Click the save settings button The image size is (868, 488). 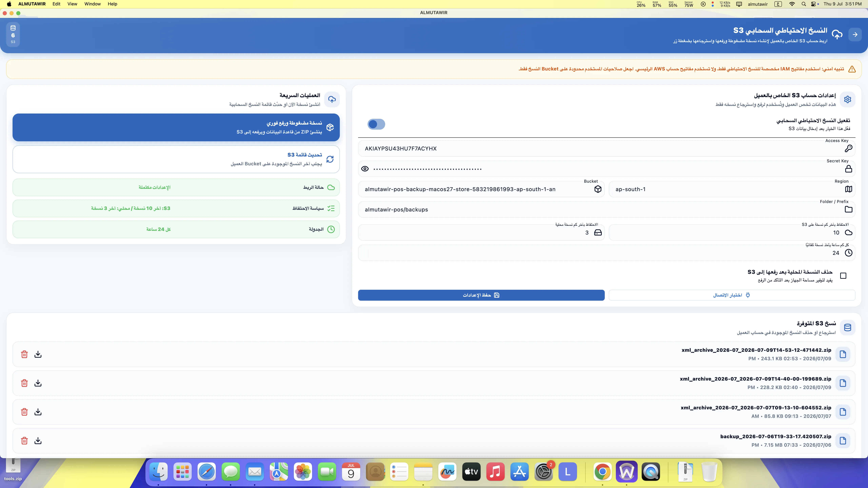tap(481, 295)
